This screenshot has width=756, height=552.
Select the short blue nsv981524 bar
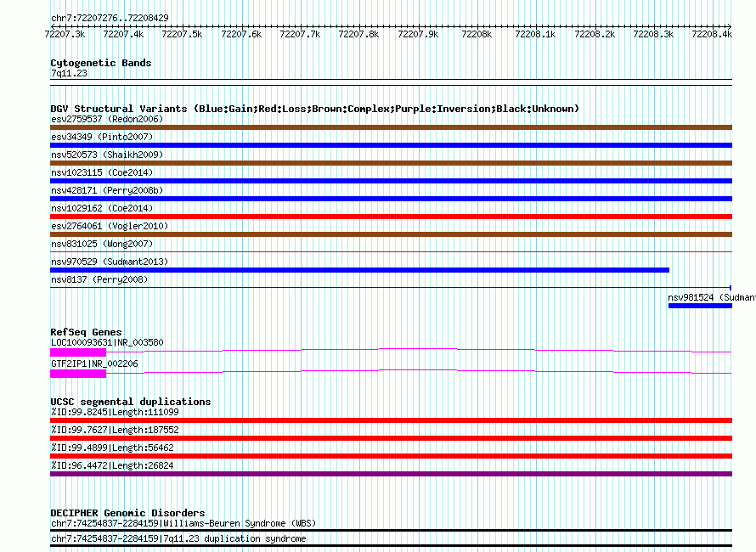coord(700,306)
